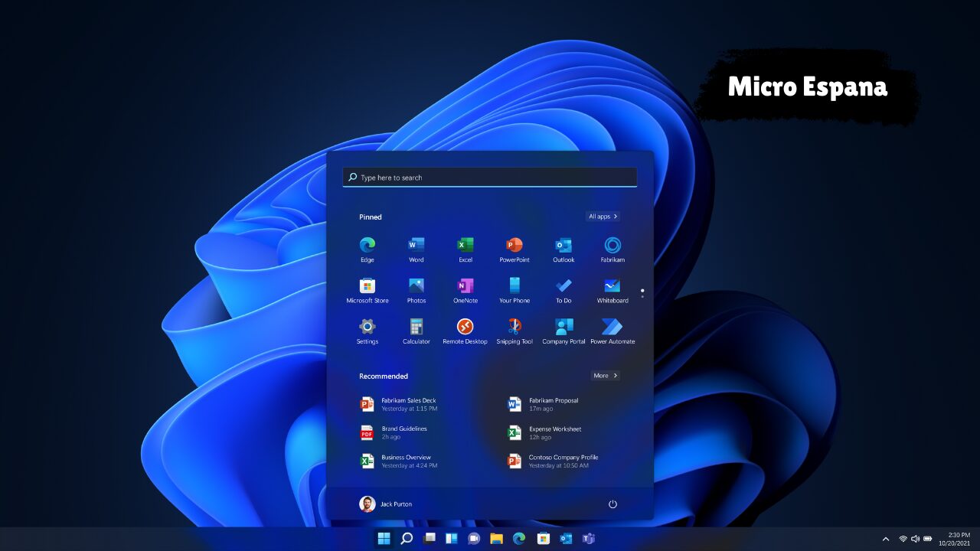Open File Explorer from the taskbar
The height and width of the screenshot is (551, 980).
[x=496, y=539]
